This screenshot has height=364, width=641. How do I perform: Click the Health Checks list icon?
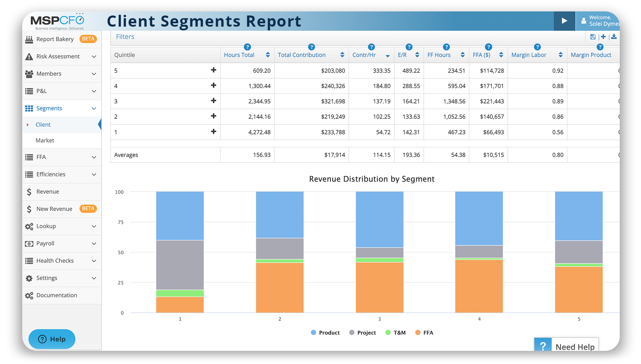tap(29, 261)
